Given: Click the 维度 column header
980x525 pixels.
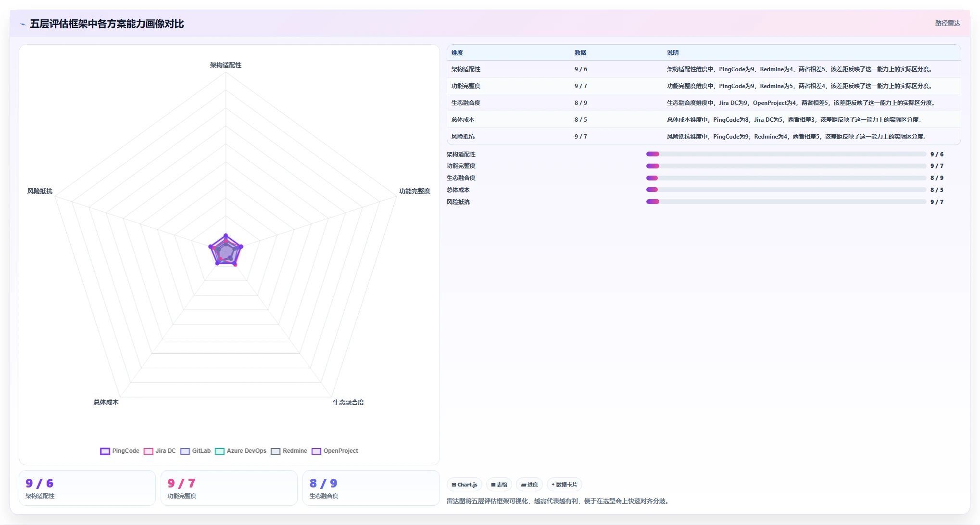Looking at the screenshot, I should coord(457,53).
